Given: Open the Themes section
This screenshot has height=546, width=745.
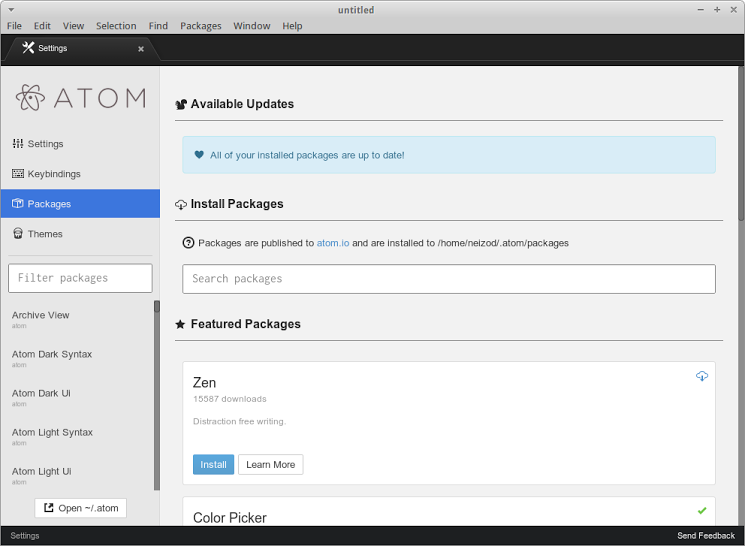Looking at the screenshot, I should (80, 234).
